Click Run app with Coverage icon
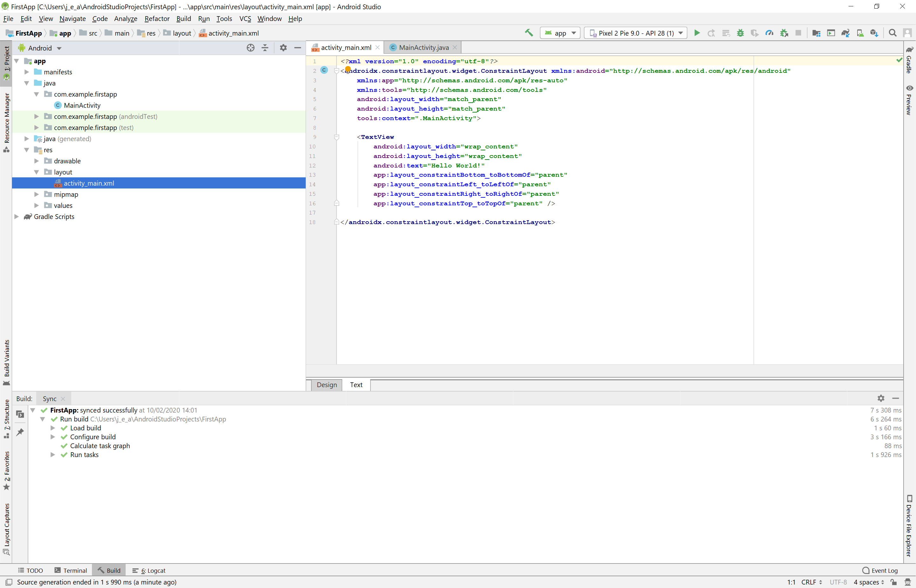The height and width of the screenshot is (588, 916). 754,33
